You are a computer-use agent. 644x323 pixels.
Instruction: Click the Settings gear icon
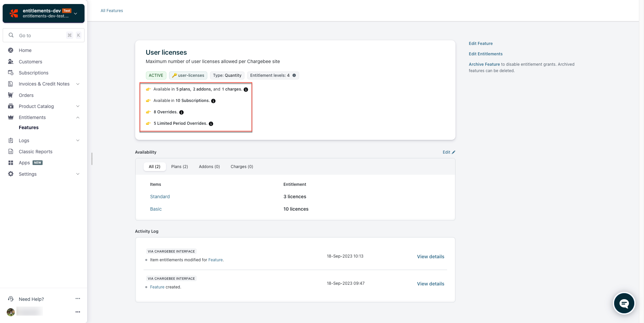click(11, 174)
